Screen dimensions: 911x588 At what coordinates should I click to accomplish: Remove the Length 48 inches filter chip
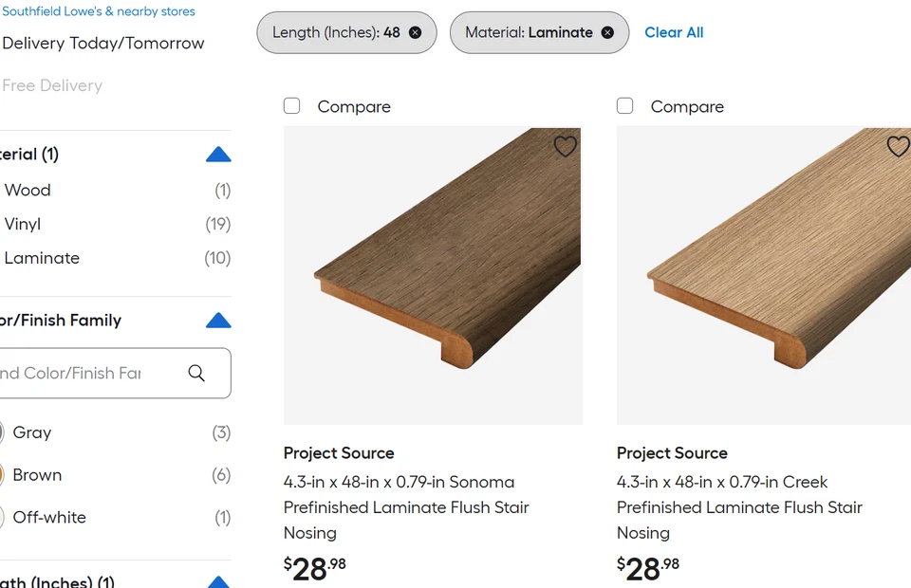[415, 32]
